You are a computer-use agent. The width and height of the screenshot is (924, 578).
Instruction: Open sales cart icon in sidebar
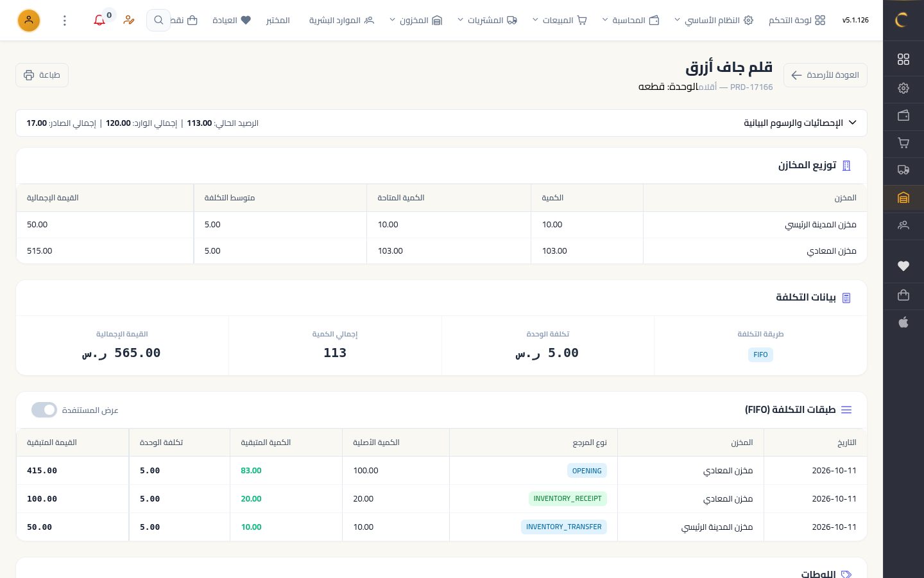point(903,143)
